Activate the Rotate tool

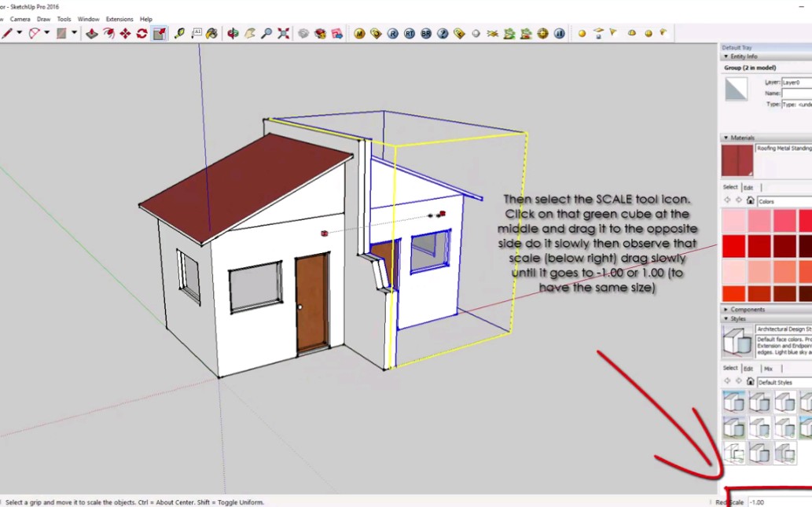point(140,33)
